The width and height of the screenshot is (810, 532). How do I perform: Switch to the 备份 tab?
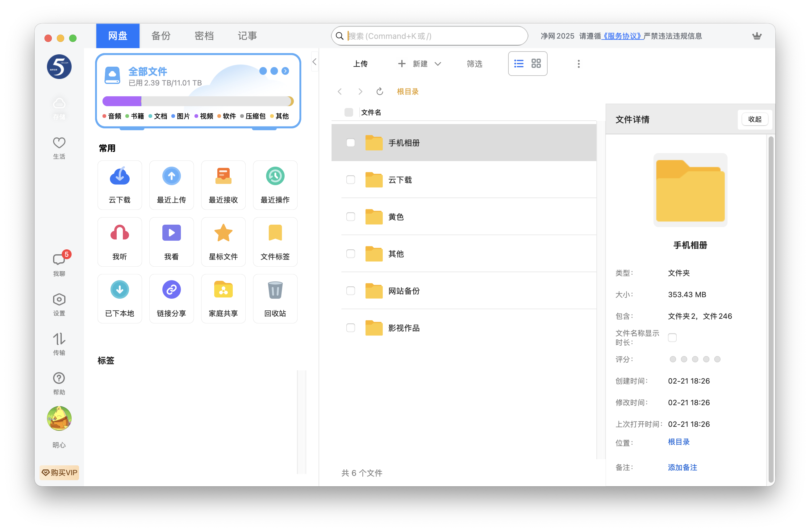(x=161, y=36)
